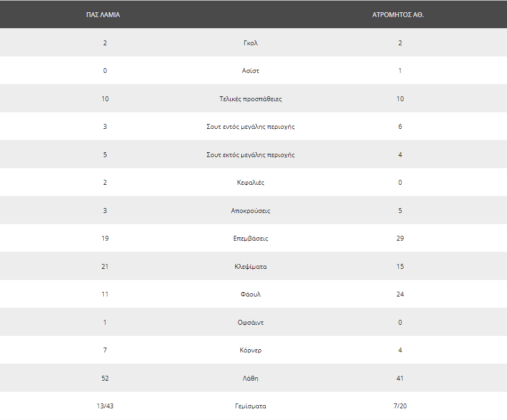Select the Κεφαλιές row label
Viewport: 507px width, 420px height.
pos(251,183)
